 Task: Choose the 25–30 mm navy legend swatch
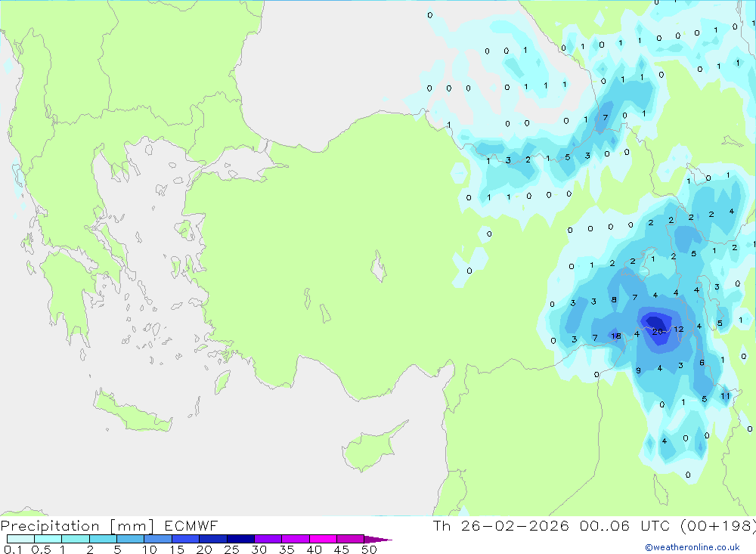click(240, 539)
